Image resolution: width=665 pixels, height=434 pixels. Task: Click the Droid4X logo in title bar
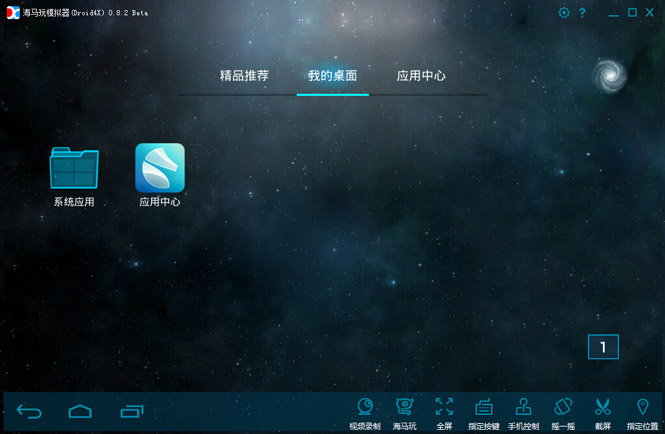point(13,13)
